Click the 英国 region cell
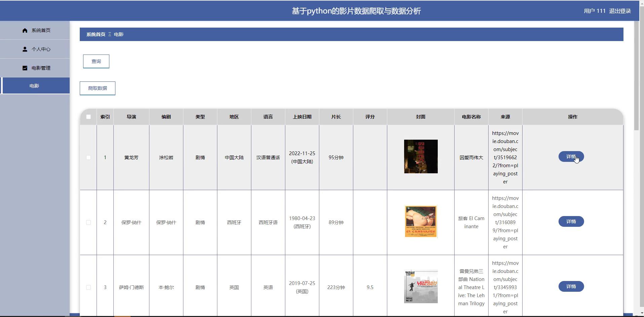Image resolution: width=644 pixels, height=317 pixels. pyautogui.click(x=234, y=287)
